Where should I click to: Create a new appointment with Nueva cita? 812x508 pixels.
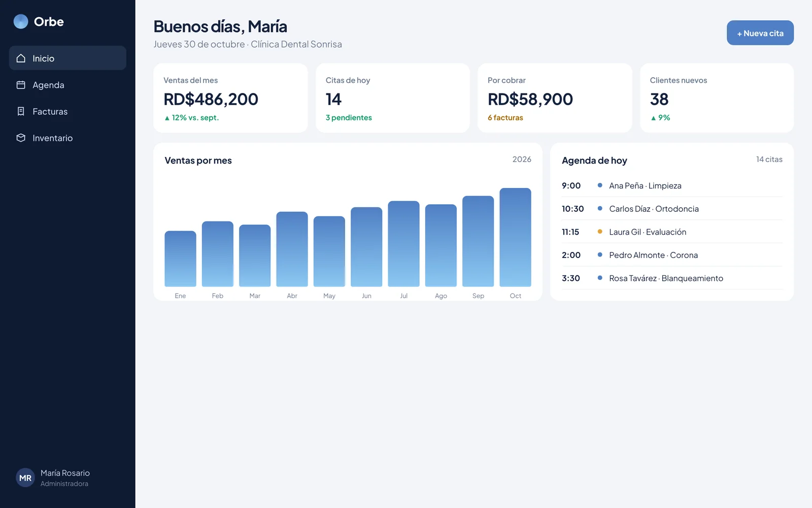[x=760, y=33]
